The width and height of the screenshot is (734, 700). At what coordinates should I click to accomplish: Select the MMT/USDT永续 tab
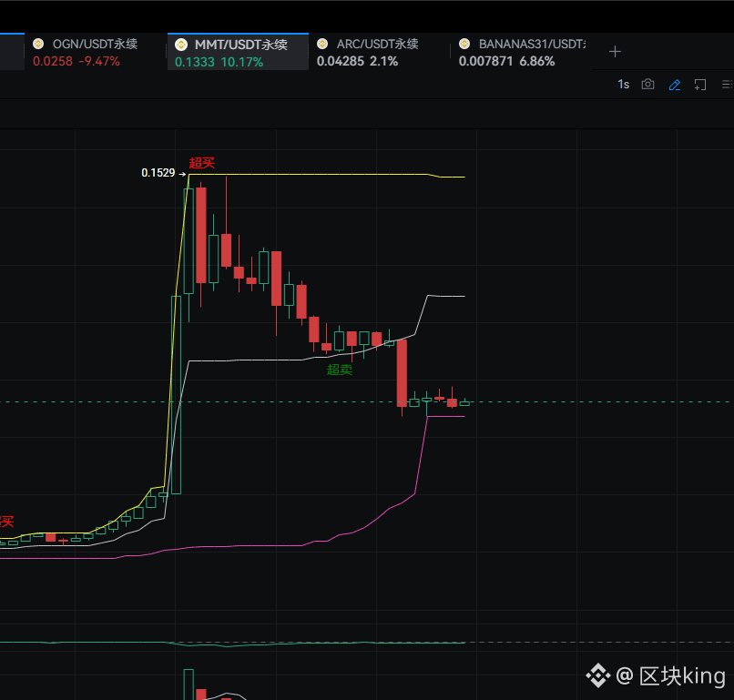[238, 52]
